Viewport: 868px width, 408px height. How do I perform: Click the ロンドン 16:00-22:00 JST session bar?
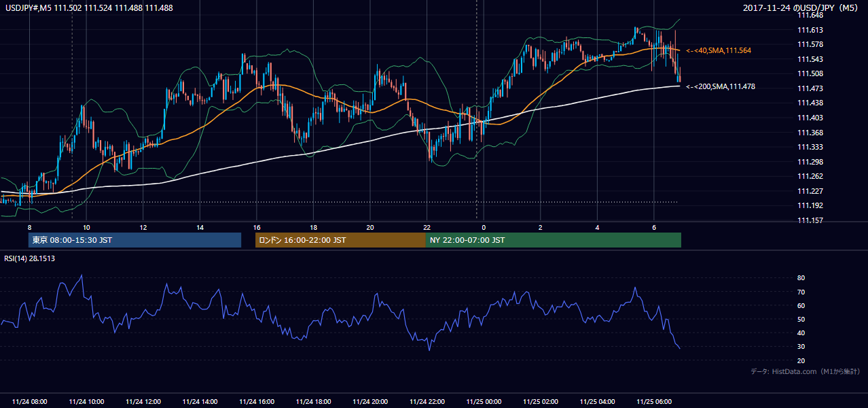(x=340, y=240)
